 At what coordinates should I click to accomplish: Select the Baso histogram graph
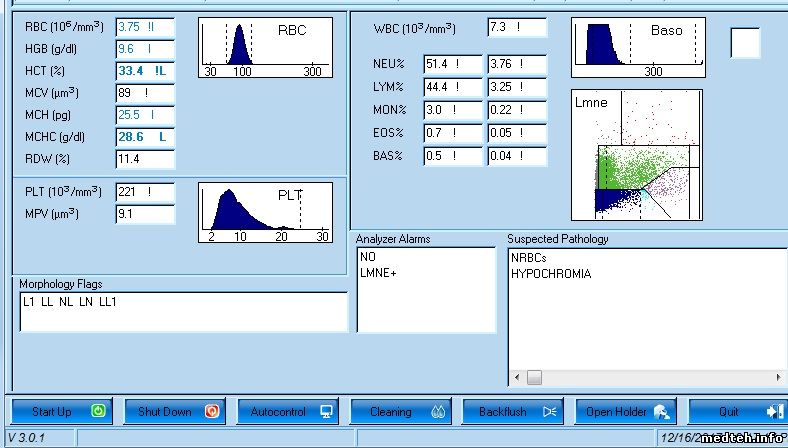coord(636,48)
